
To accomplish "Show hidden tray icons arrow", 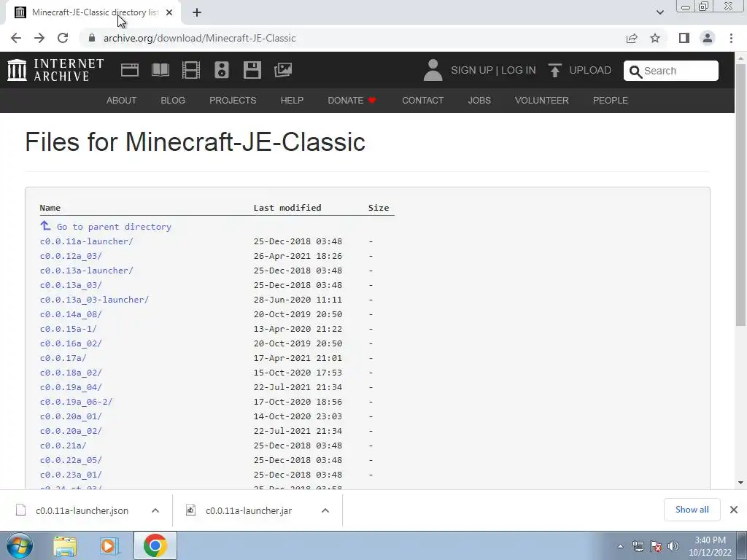I will click(x=620, y=546).
